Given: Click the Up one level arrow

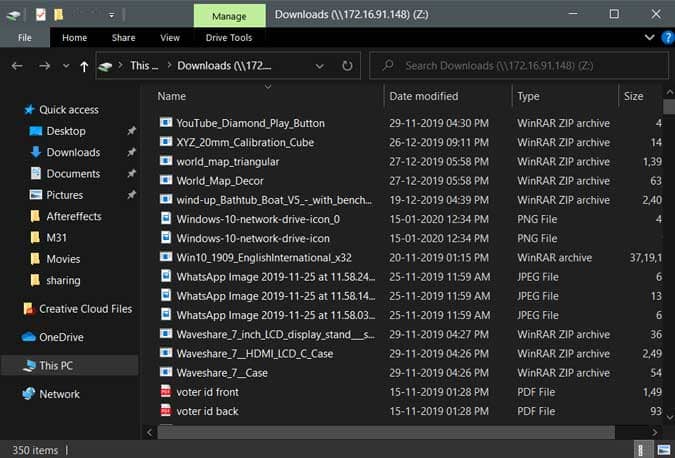Looking at the screenshot, I should [x=84, y=66].
